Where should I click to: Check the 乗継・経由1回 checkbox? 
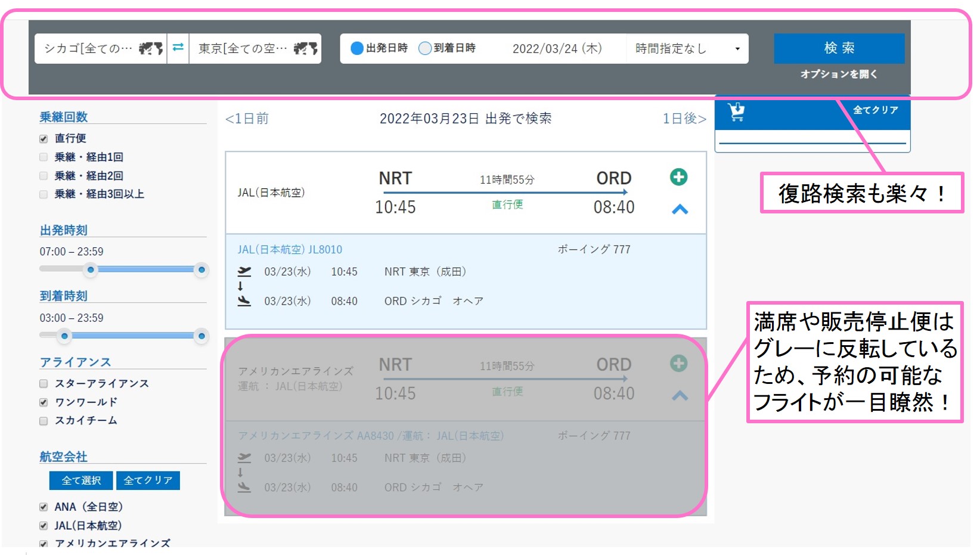pos(44,157)
